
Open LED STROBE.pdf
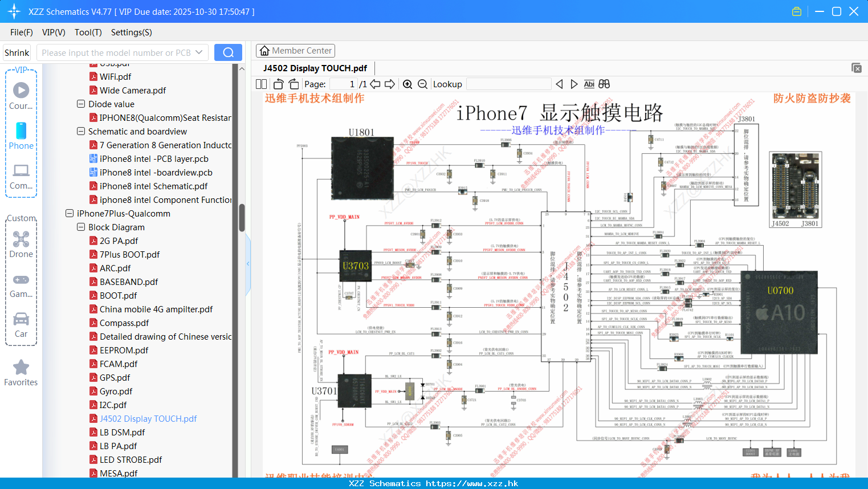pos(131,459)
